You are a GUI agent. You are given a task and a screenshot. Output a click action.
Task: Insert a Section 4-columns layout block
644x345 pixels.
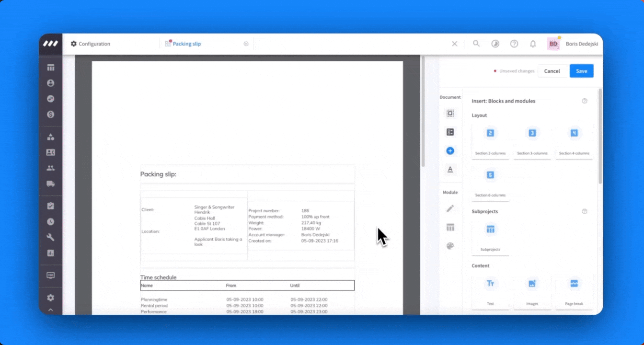pyautogui.click(x=574, y=141)
